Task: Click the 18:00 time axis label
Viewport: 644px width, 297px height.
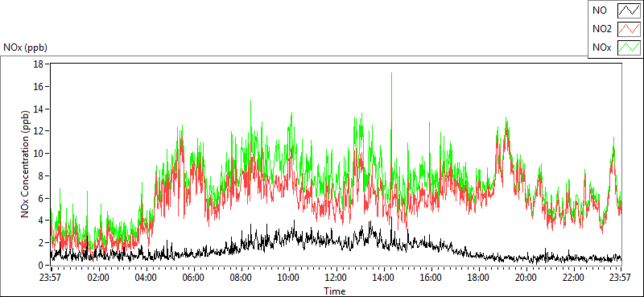Action: coord(478,278)
